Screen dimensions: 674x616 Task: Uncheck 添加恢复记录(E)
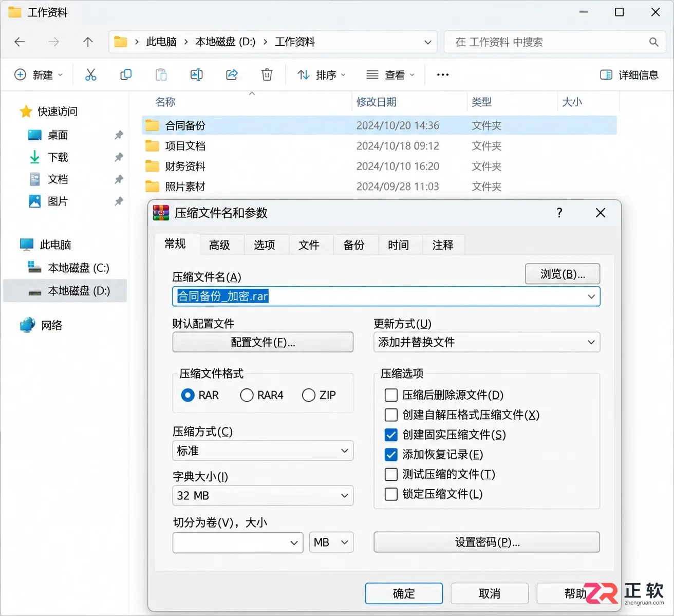(391, 455)
